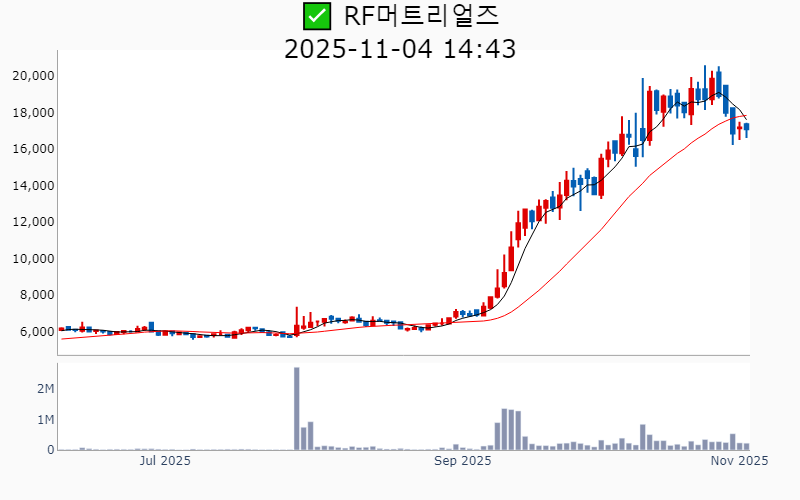800x500 pixels.
Task: Click the 12,000 price axis label
Action: click(34, 222)
